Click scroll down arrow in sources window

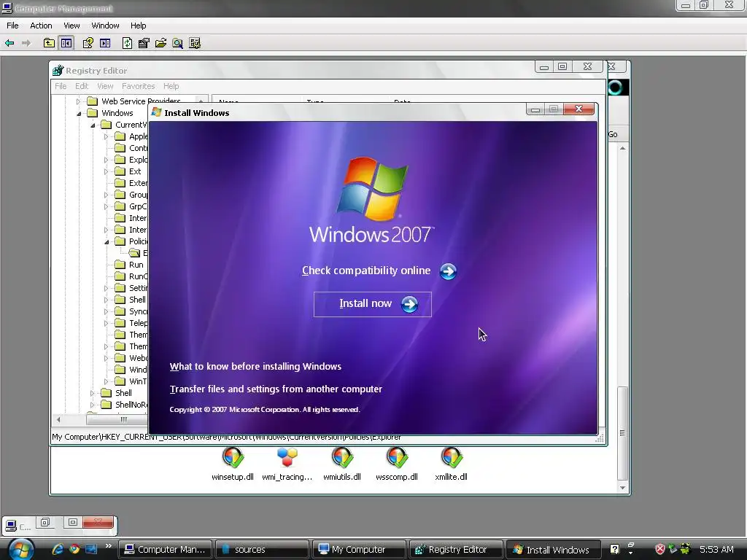[x=623, y=488]
